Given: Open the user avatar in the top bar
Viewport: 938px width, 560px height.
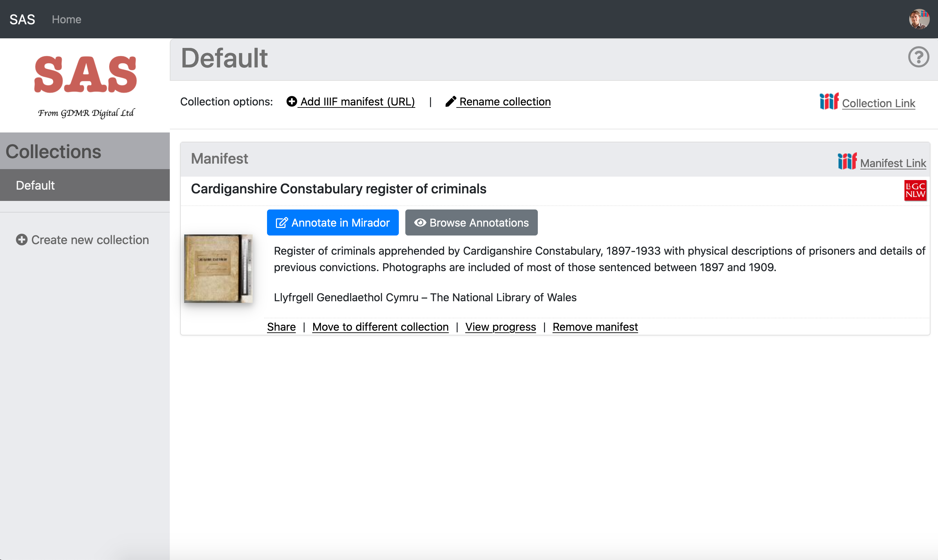Looking at the screenshot, I should pyautogui.click(x=919, y=19).
